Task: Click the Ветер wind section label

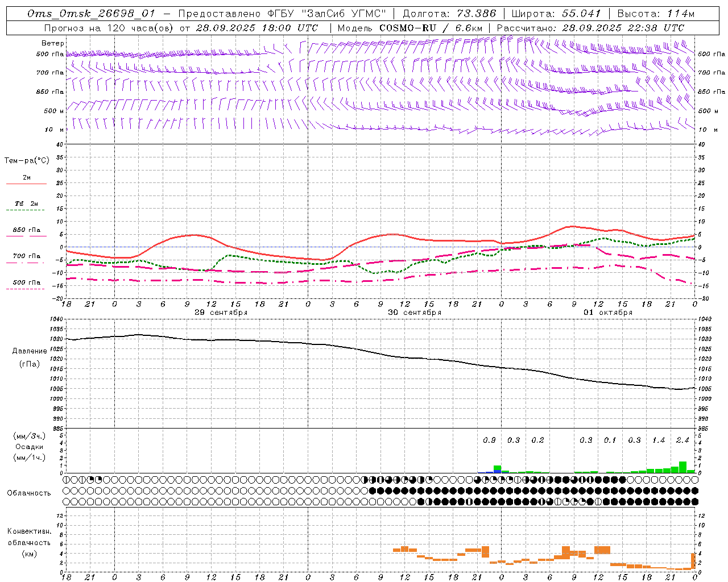Action: 53,43
